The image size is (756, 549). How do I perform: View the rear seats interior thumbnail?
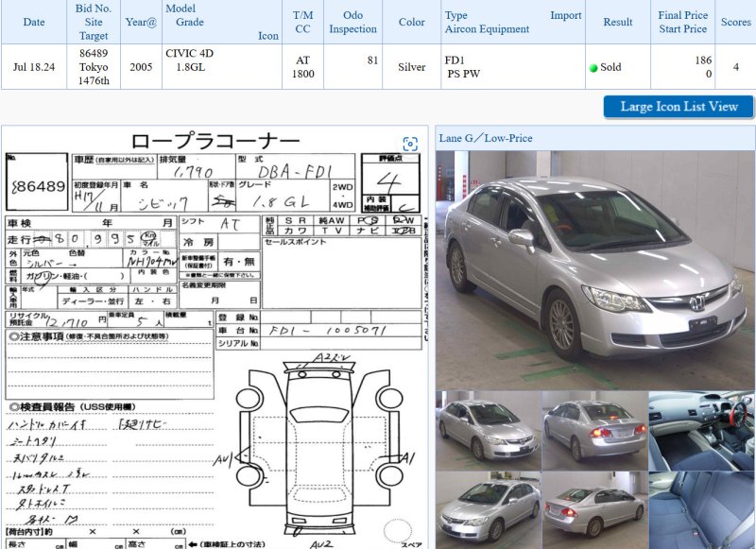(x=701, y=510)
